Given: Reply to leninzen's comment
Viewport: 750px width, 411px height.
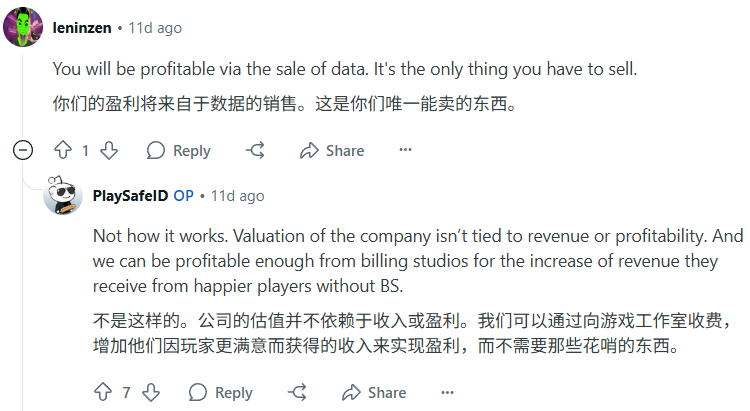Looking at the screenshot, I should (179, 150).
